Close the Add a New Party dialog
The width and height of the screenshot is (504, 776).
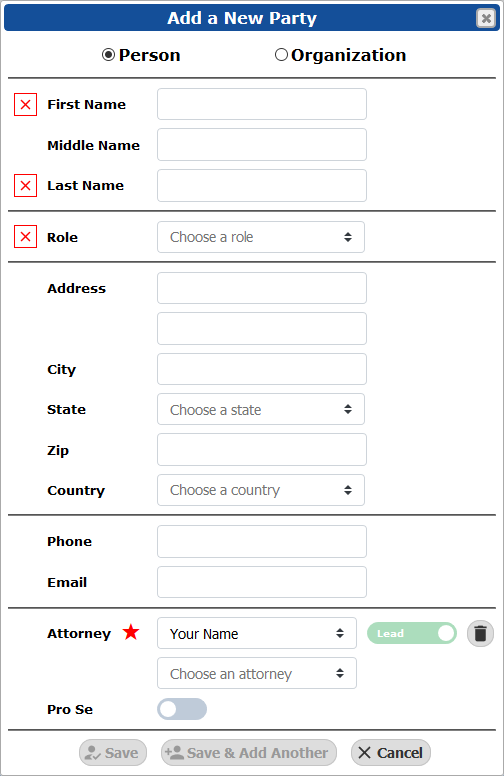pyautogui.click(x=486, y=18)
